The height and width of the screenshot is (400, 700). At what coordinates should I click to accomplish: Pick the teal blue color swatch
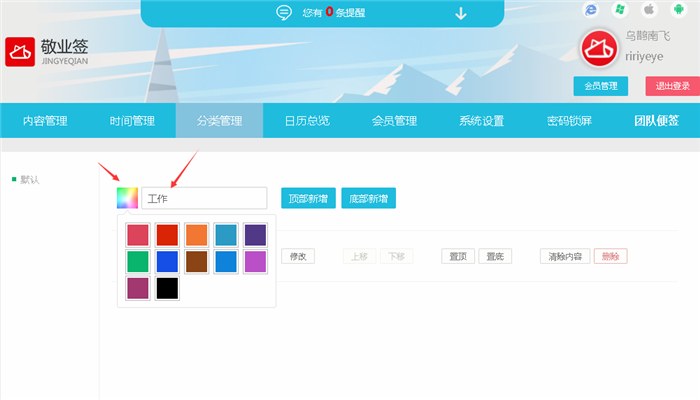226,235
